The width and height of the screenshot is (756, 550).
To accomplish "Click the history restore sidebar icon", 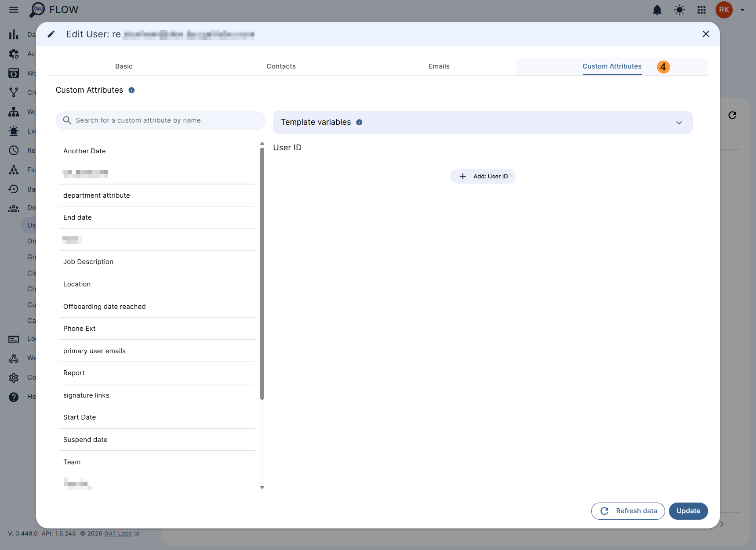I will click(x=14, y=189).
